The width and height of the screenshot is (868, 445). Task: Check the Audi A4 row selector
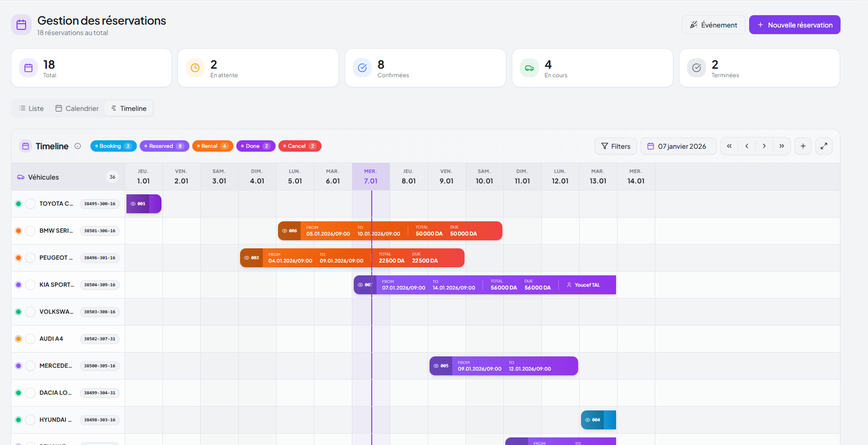click(x=30, y=339)
